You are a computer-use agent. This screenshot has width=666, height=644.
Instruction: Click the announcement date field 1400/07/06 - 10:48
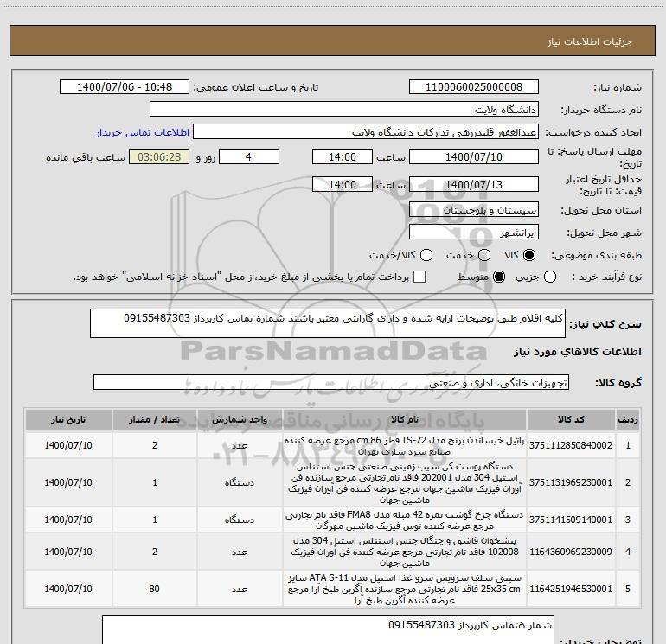point(125,86)
